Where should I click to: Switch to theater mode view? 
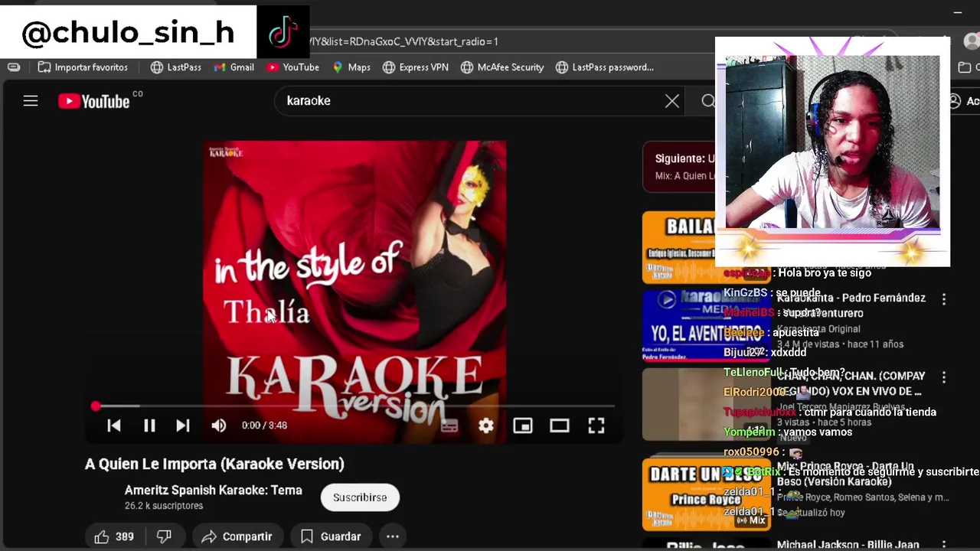560,425
